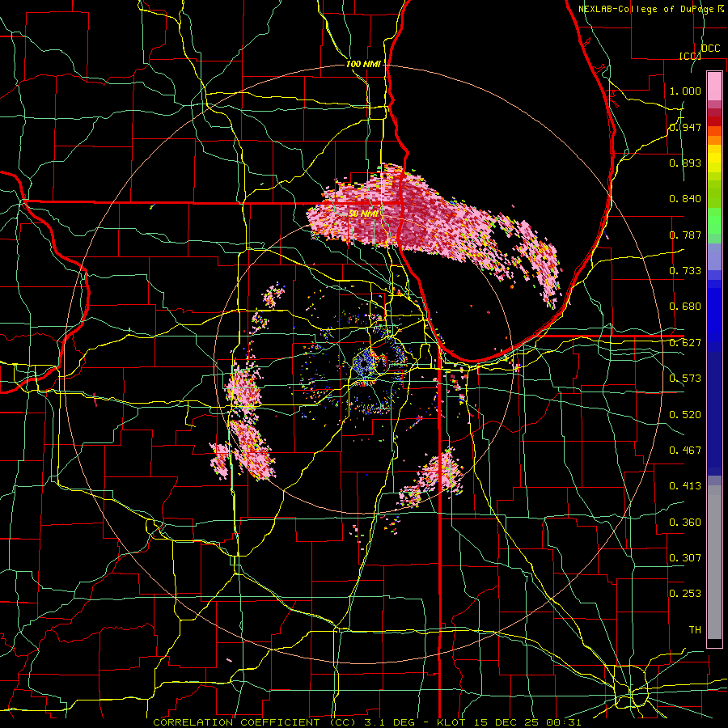Select the 0.840 scale value

pos(685,199)
